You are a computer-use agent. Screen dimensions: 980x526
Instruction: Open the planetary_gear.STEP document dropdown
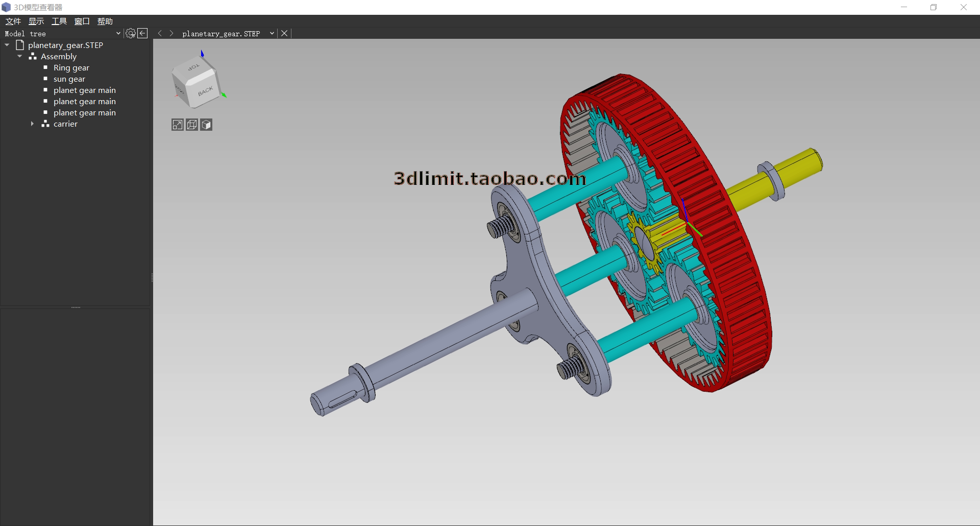(272, 33)
